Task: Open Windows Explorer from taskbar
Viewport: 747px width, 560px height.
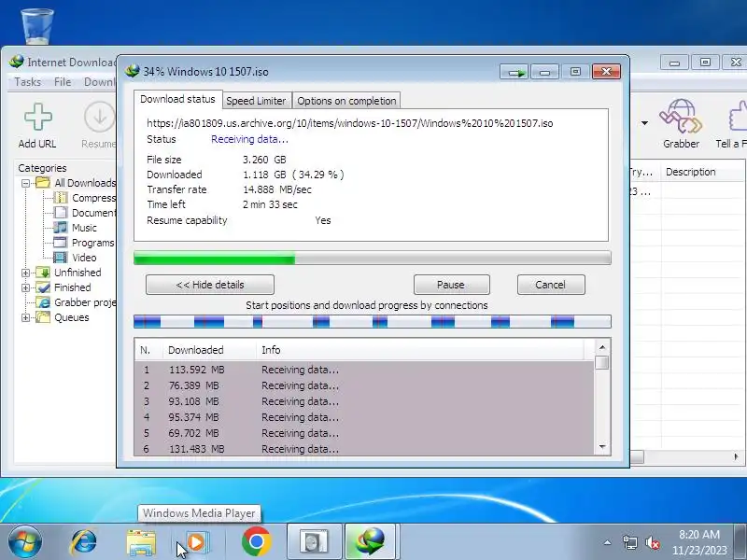Action: [141, 542]
